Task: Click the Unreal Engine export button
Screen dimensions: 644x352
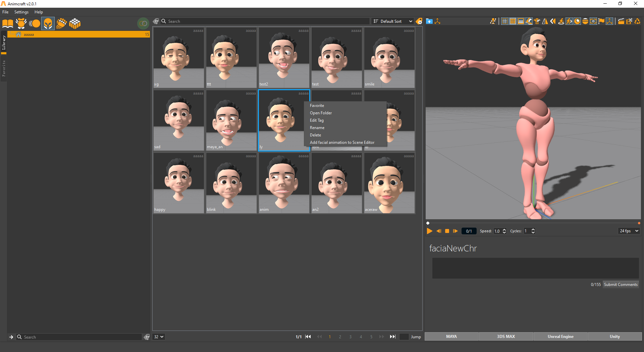Action: (x=560, y=337)
